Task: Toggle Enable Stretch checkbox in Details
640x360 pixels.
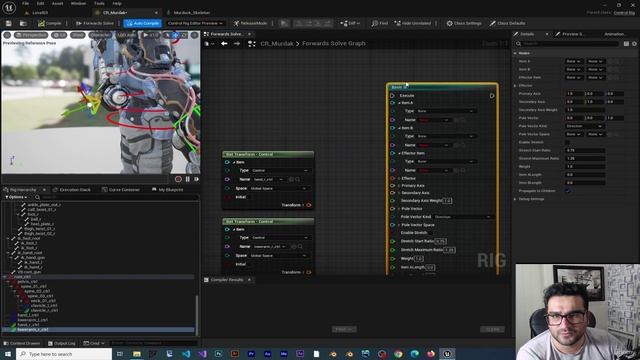Action: coord(567,142)
